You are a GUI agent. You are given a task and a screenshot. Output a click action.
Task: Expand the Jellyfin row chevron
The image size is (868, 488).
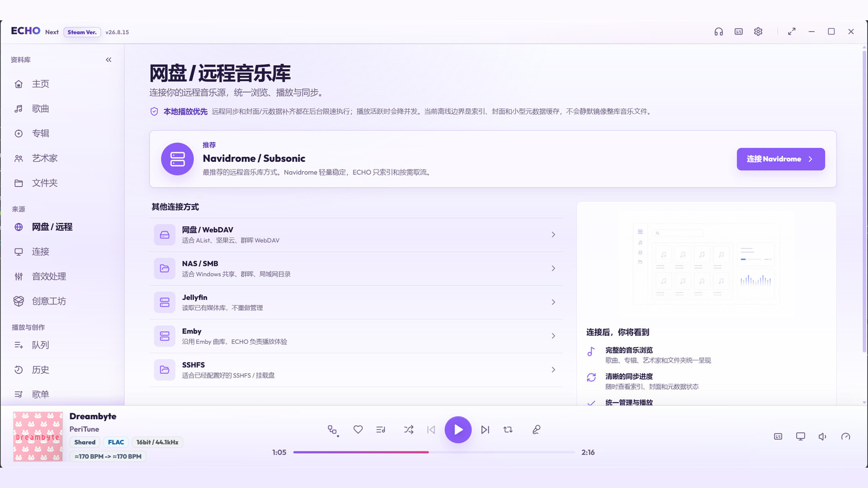[553, 302]
